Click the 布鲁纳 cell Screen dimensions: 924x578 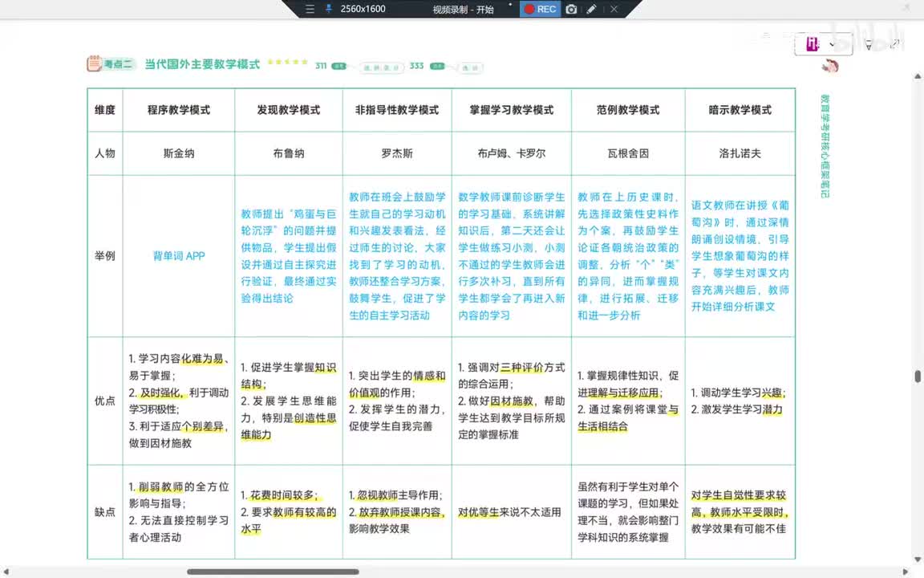coord(288,153)
